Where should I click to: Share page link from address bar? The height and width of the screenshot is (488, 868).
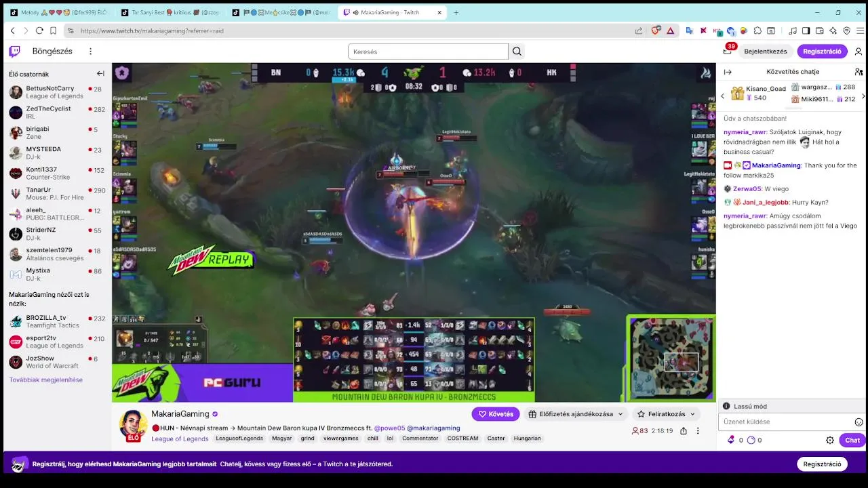(639, 30)
